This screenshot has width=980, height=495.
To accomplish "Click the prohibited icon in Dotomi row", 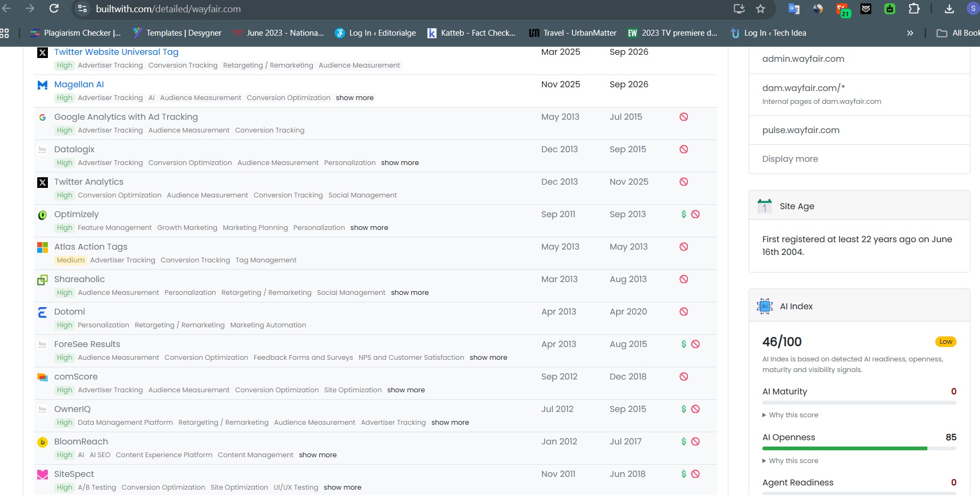I will (684, 311).
